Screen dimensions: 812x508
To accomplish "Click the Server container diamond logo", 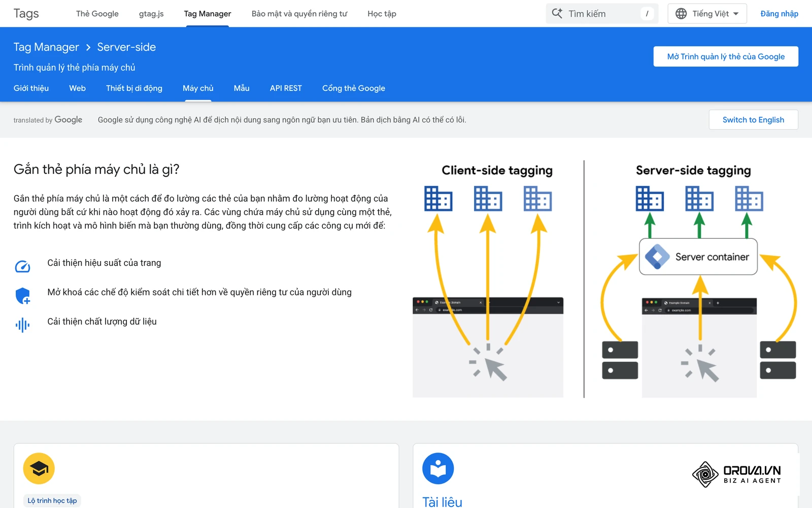I will click(657, 257).
